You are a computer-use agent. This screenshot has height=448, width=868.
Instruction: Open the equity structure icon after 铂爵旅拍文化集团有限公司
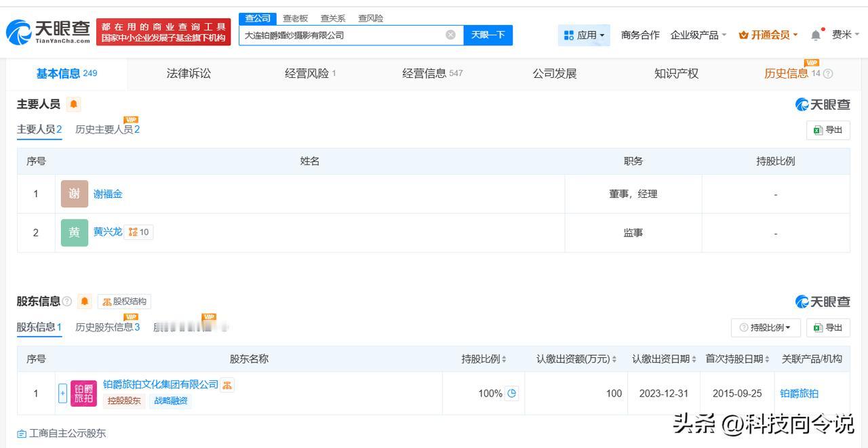tap(227, 385)
